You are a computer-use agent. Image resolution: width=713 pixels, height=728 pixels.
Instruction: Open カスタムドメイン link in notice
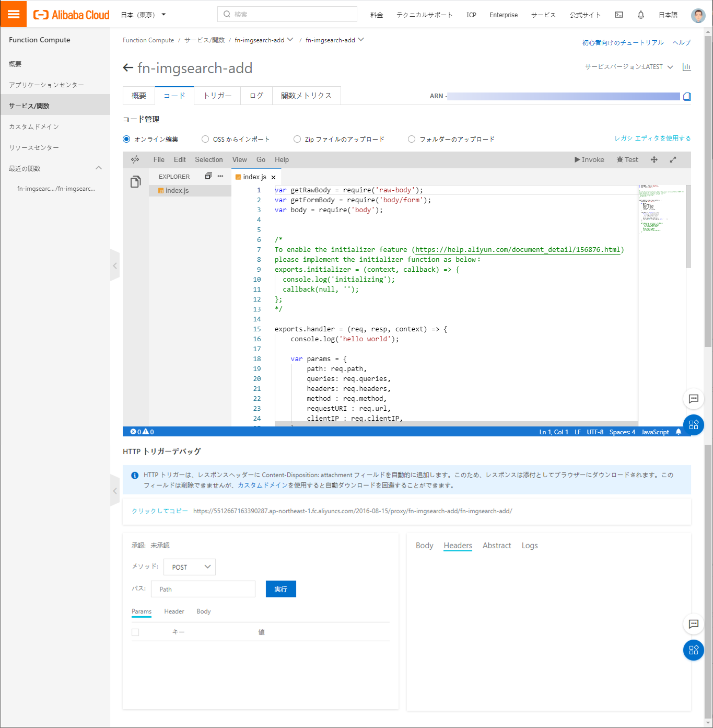click(x=263, y=485)
